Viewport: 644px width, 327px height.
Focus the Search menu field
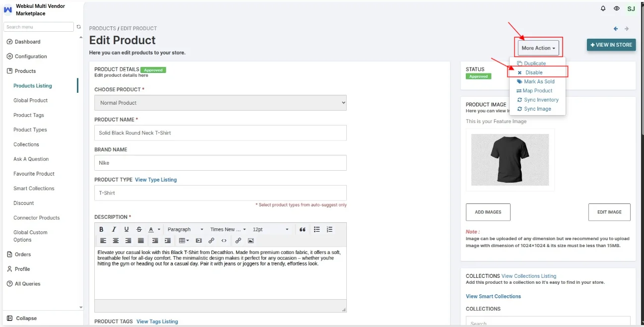[39, 27]
